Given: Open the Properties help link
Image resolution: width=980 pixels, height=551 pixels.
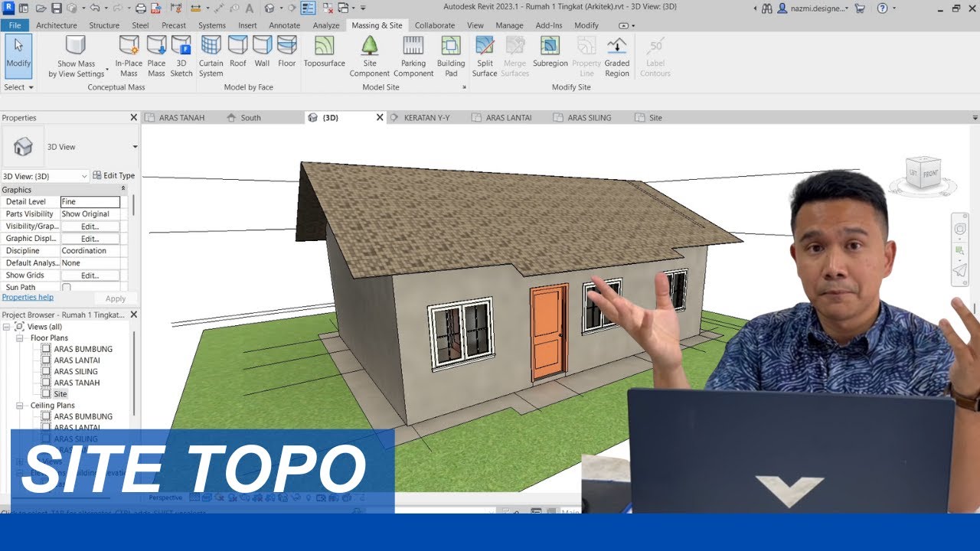Looking at the screenshot, I should pyautogui.click(x=28, y=298).
